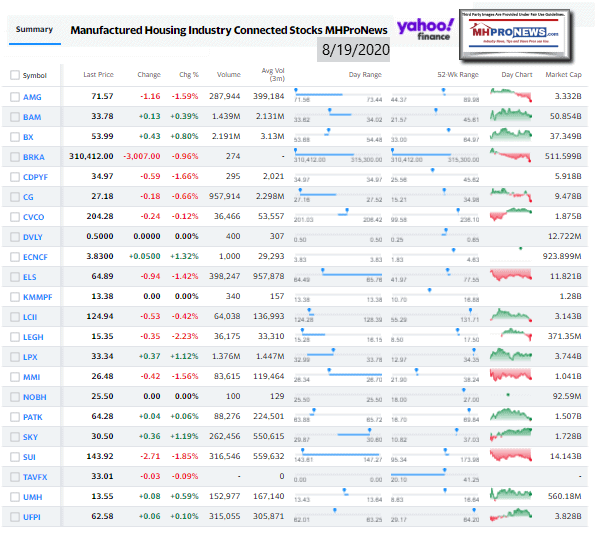Screen dimensions: 597x533
Task: Sort by the Last Price column header
Action: [99, 75]
